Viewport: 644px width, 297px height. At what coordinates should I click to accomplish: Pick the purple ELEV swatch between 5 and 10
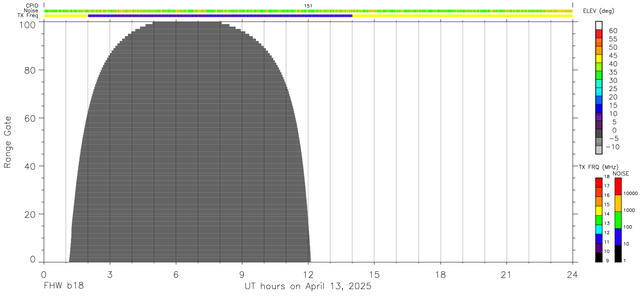click(x=599, y=117)
